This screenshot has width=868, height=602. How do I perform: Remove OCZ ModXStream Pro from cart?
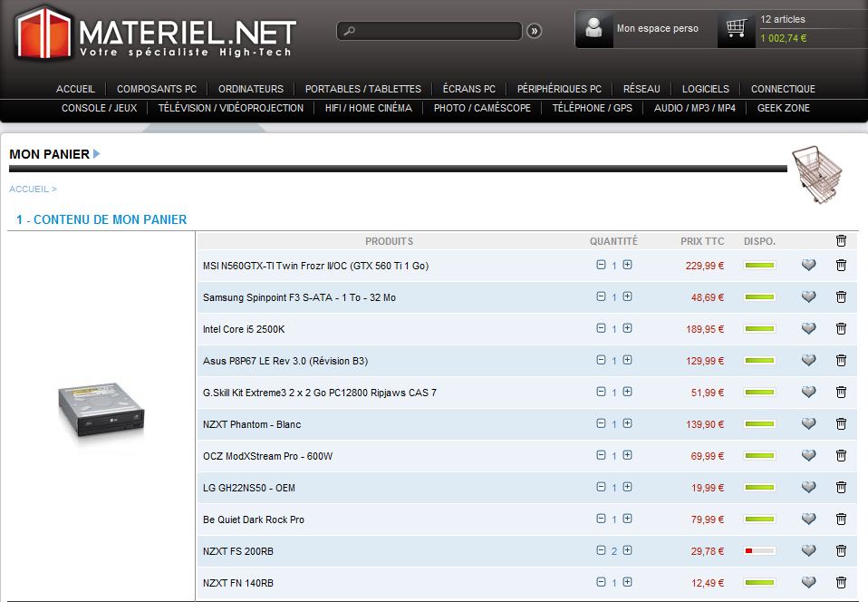(x=841, y=455)
